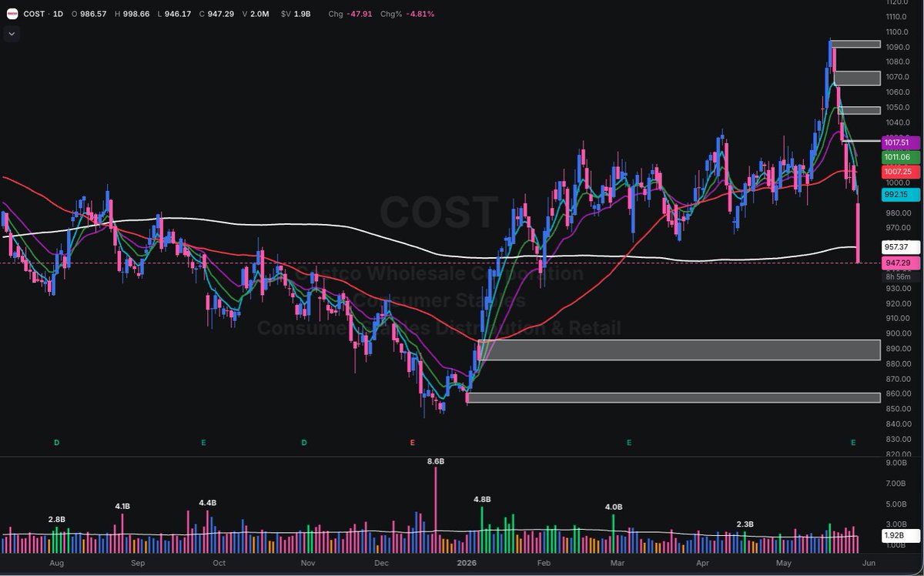
Task: Click the 4.4B volume label
Action: coord(207,503)
